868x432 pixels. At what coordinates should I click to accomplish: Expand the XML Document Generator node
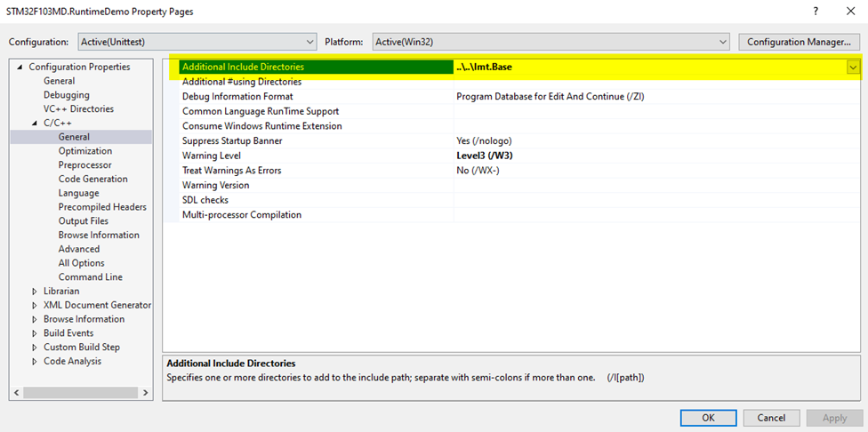[35, 305]
